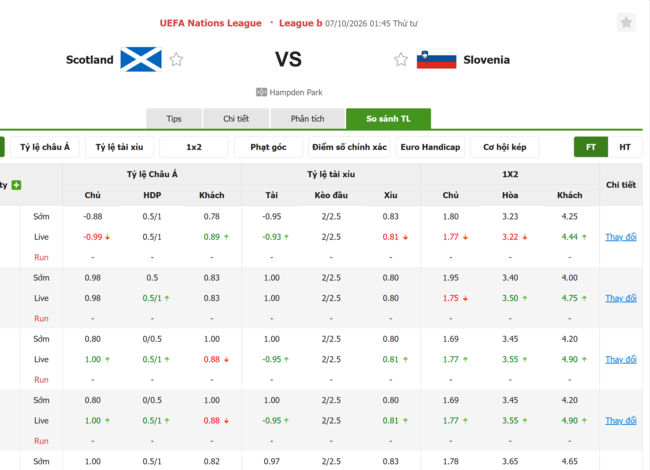650x470 pixels.
Task: Click the red -0.99 live odds value
Action: (x=93, y=237)
